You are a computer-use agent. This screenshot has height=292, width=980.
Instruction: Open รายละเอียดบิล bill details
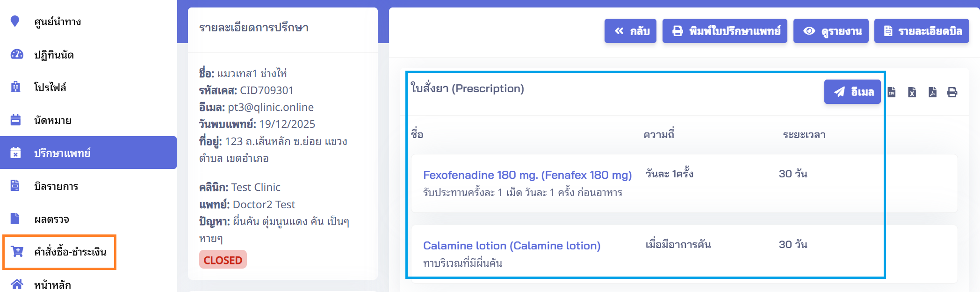(922, 31)
